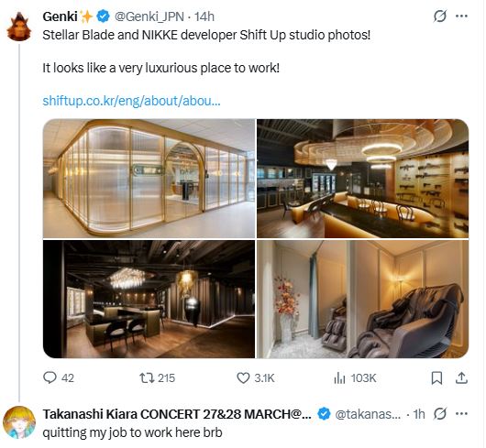The image size is (486, 448).
Task: Open Takanashi Kiara's profile avatar
Action: point(19,422)
